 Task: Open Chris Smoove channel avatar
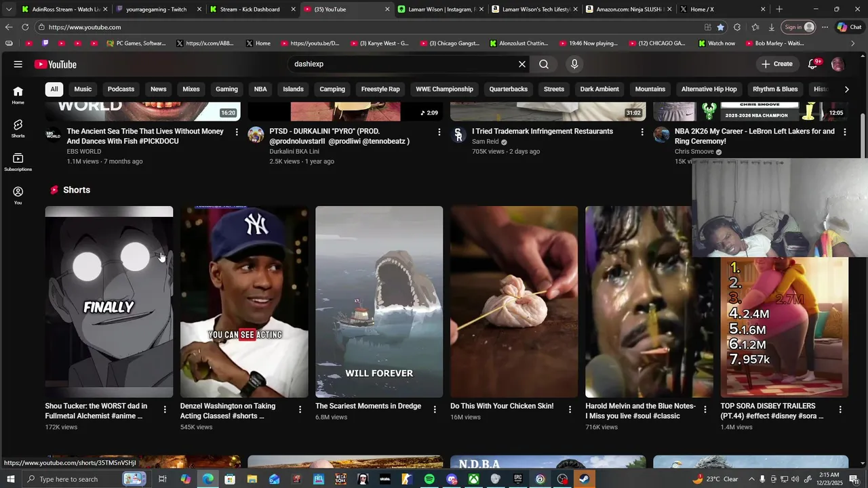click(661, 134)
